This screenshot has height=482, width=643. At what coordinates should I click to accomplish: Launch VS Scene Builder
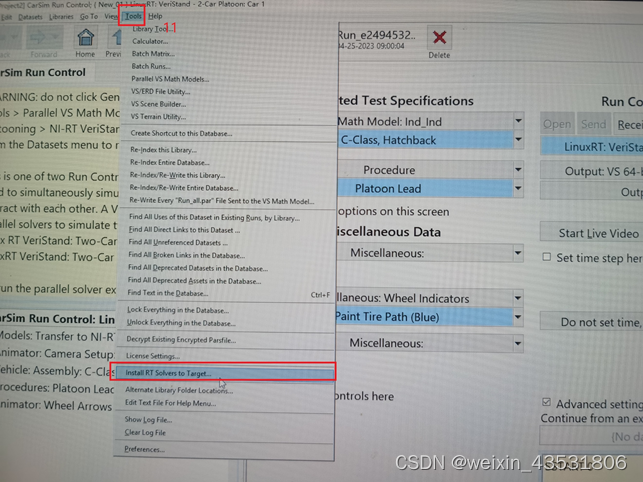tap(158, 104)
